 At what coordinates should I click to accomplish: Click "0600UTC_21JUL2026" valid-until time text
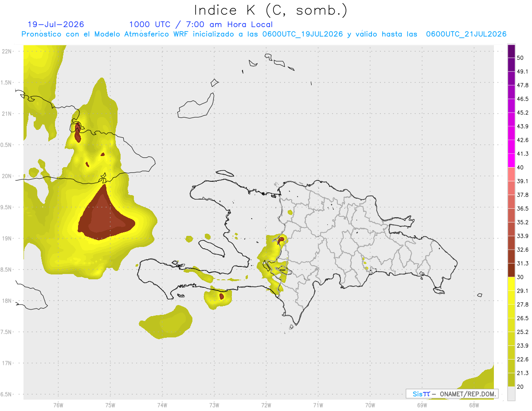(x=466, y=34)
